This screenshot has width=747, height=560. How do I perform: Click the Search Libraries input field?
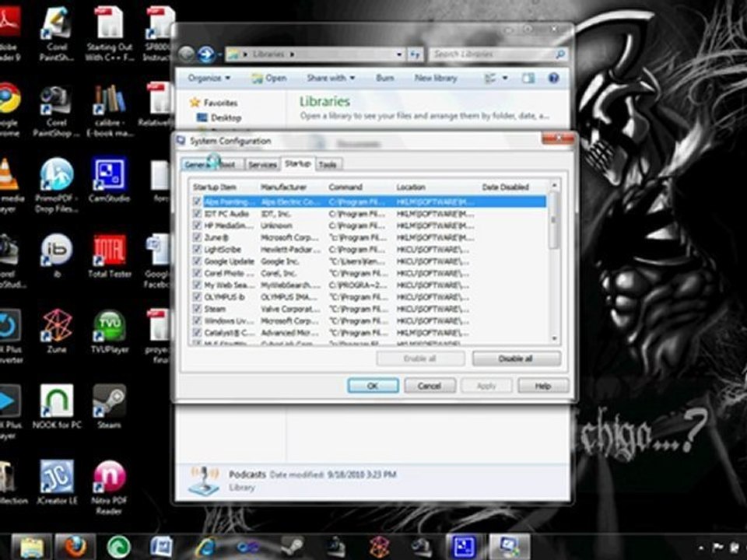(x=499, y=54)
